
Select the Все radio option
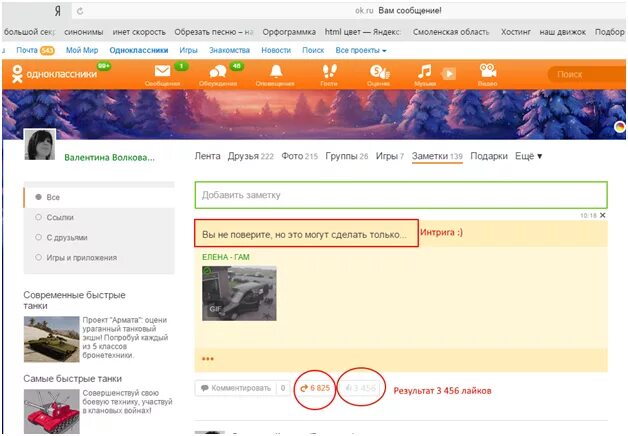pos(38,197)
